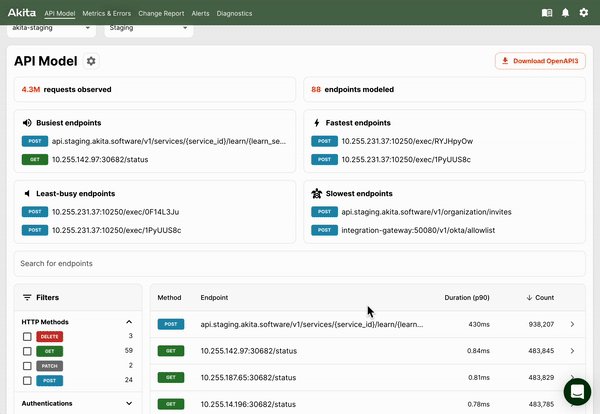
Task: Toggle the PATCH method checkbox
Action: tap(27, 366)
